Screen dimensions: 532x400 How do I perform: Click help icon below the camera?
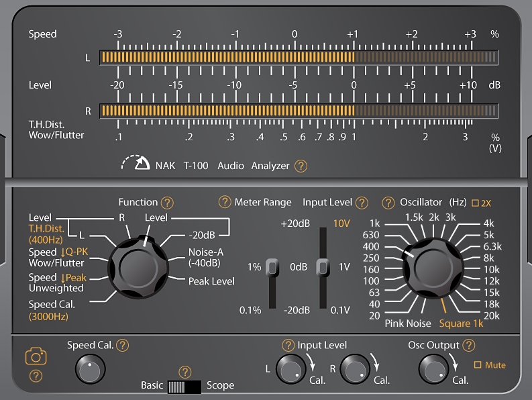click(x=36, y=376)
